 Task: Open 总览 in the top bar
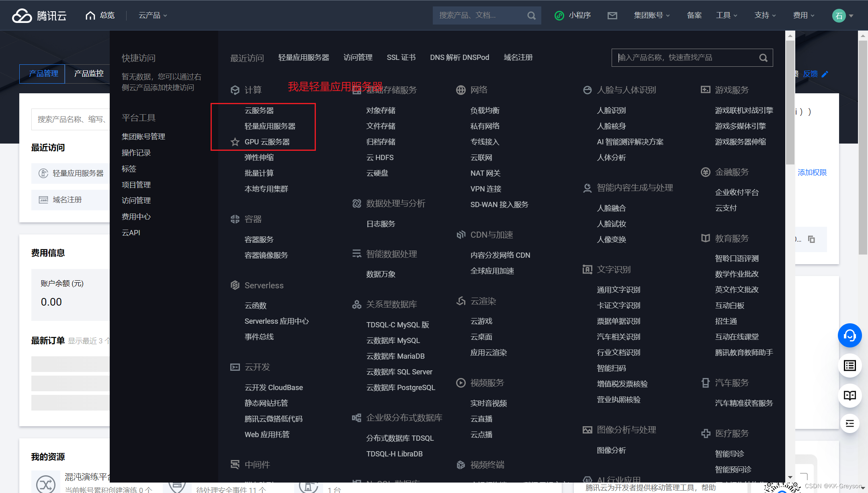107,15
